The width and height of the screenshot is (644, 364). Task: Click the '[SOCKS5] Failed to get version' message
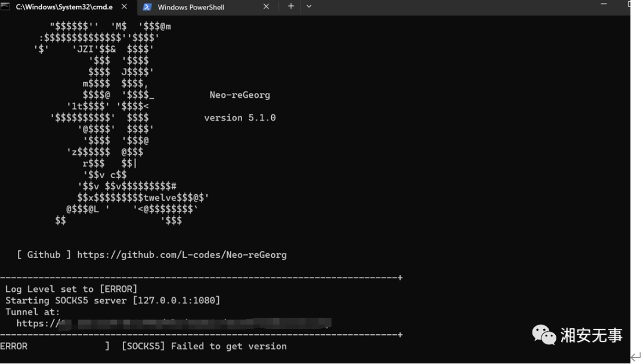(204, 346)
